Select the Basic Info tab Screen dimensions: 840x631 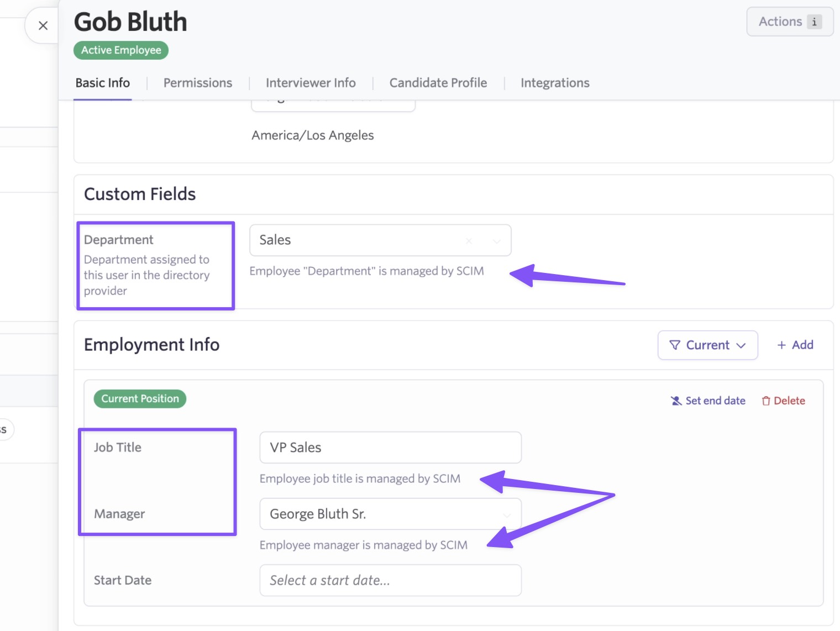click(x=103, y=83)
